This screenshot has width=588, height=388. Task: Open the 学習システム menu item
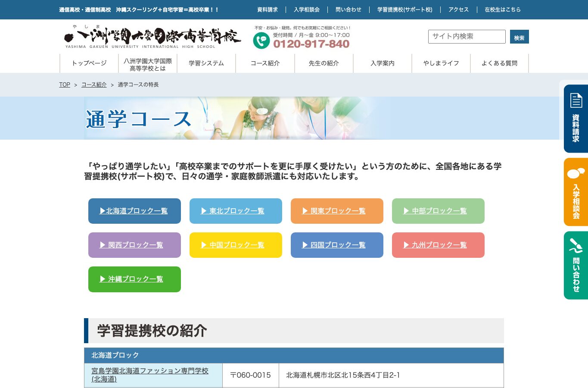(x=206, y=63)
